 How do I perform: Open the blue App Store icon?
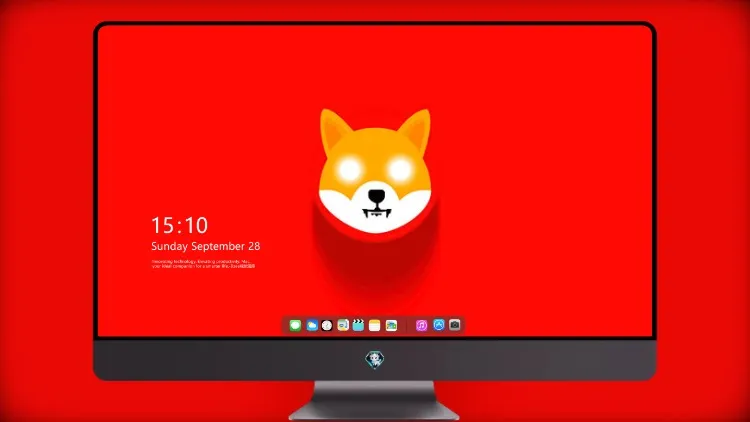tap(439, 325)
